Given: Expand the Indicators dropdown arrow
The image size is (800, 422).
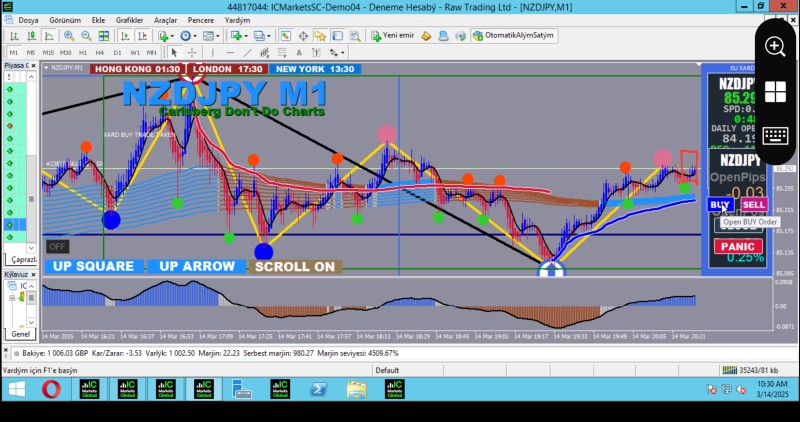Looking at the screenshot, I should coord(172,36).
